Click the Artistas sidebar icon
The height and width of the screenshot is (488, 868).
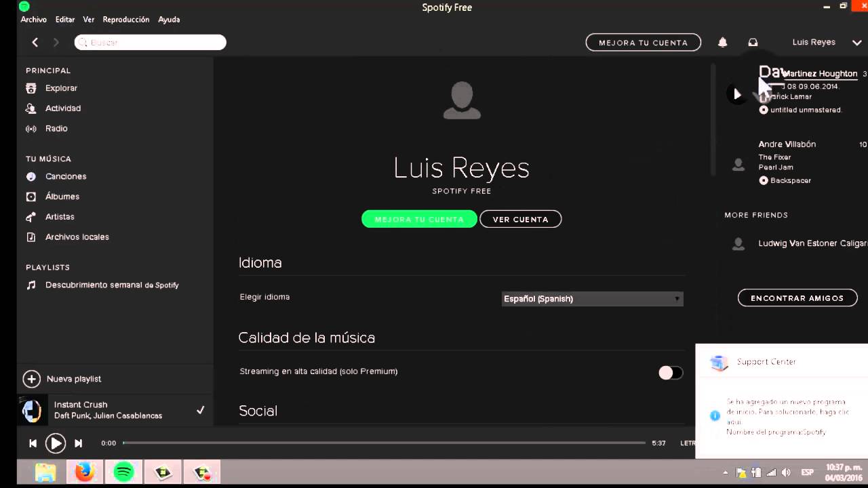(x=31, y=217)
